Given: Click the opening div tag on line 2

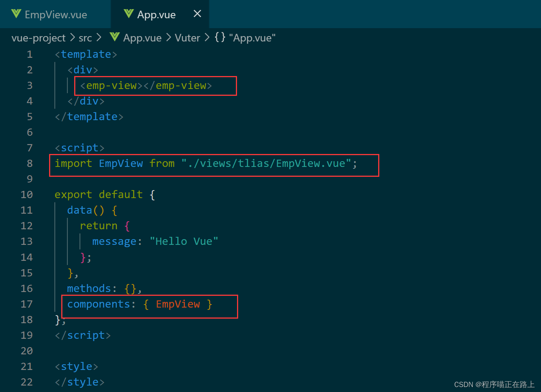Looking at the screenshot, I should (83, 70).
